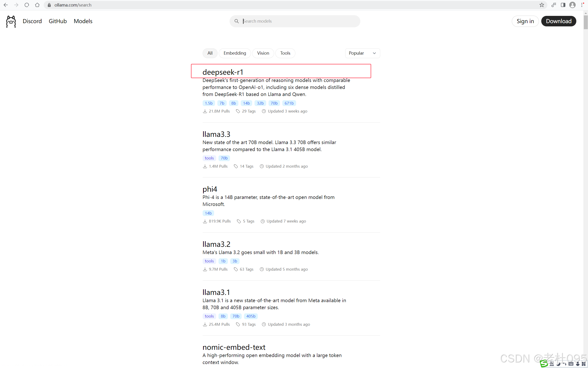Click the browser reload icon
This screenshot has width=588, height=368.
pyautogui.click(x=27, y=5)
